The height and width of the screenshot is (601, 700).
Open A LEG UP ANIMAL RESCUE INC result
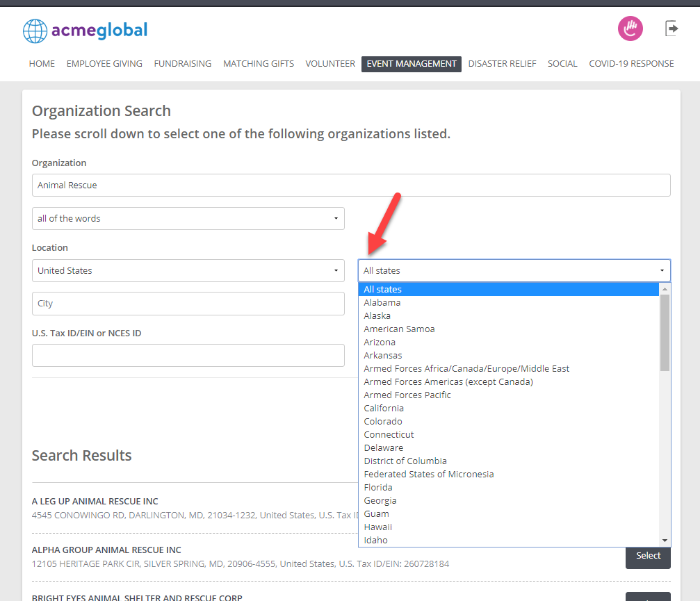95,502
